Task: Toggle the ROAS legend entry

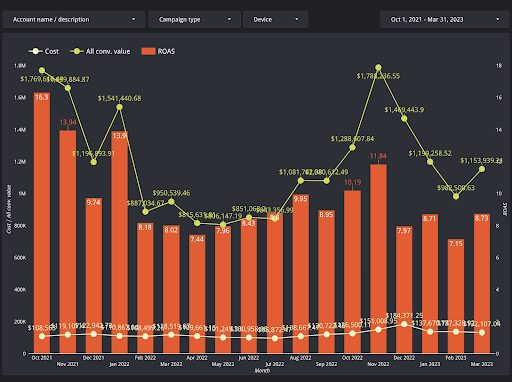Action: pos(158,51)
